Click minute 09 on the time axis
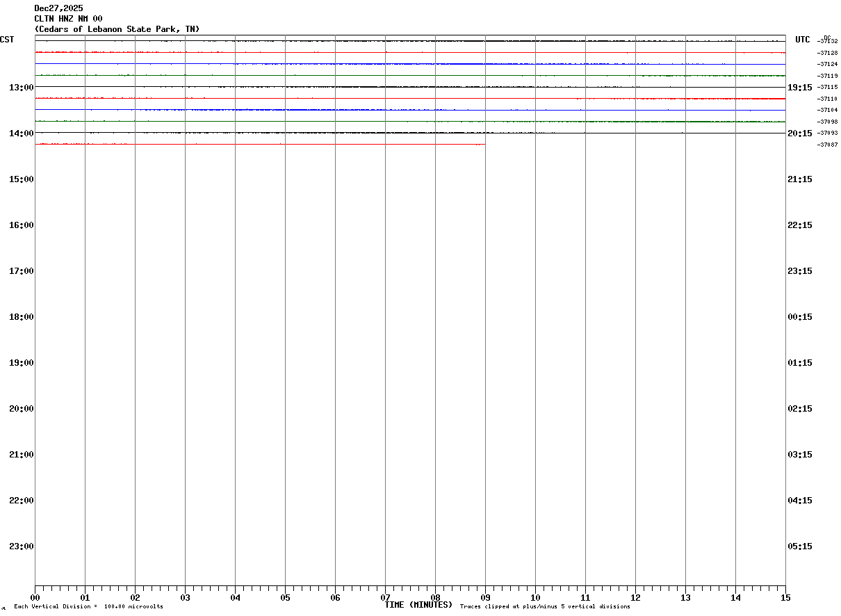 tap(485, 597)
